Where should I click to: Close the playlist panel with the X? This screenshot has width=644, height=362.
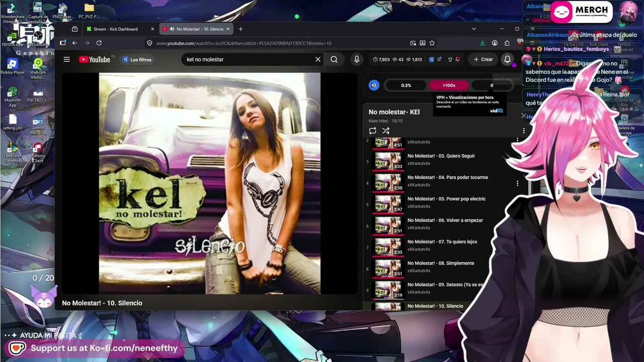(x=524, y=116)
